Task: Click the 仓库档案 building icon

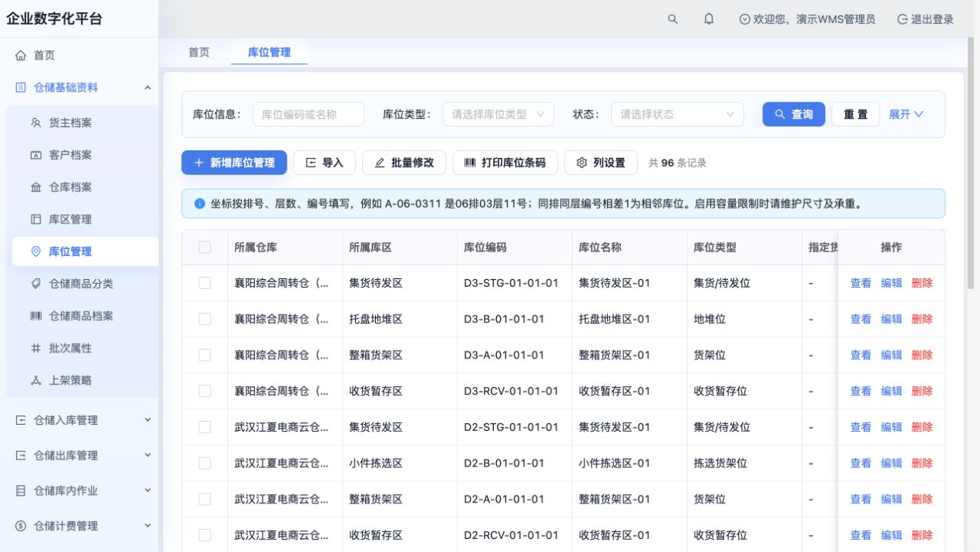Action: [35, 187]
